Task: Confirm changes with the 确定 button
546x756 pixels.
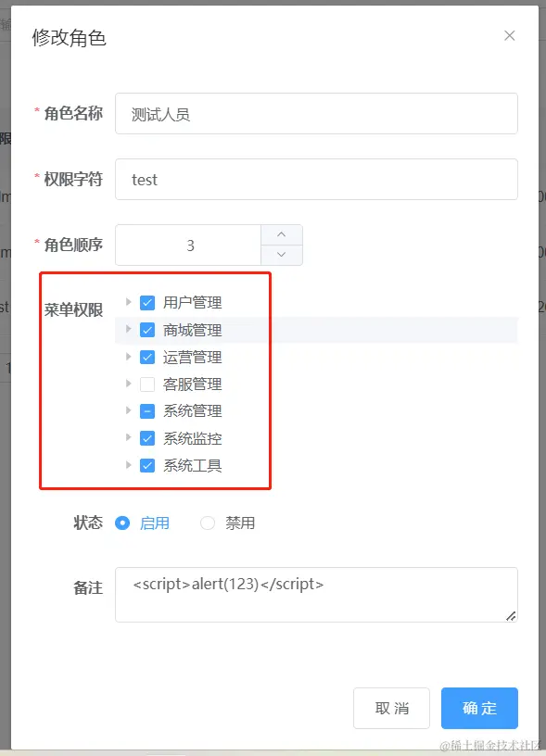Action: [x=479, y=708]
